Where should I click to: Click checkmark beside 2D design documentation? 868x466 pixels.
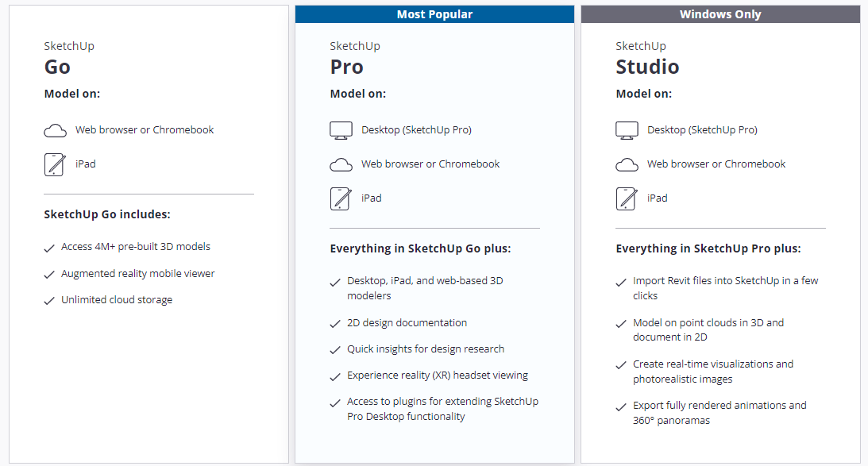pyautogui.click(x=335, y=324)
